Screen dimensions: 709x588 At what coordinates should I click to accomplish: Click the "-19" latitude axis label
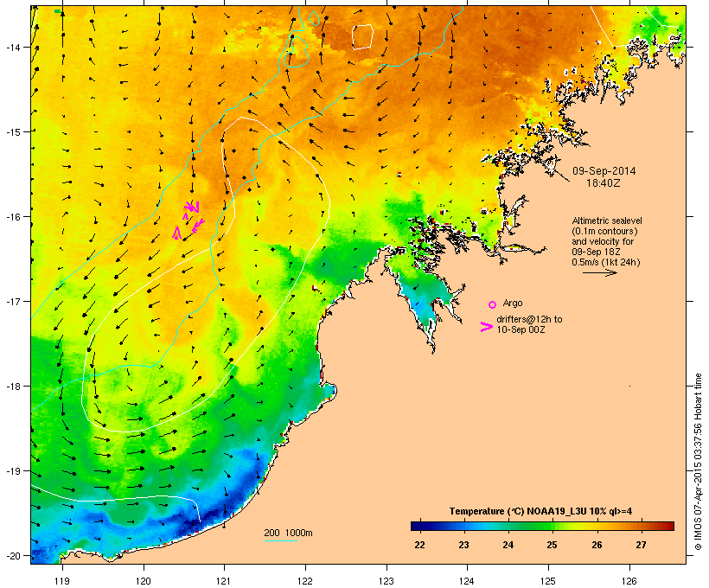click(x=12, y=471)
